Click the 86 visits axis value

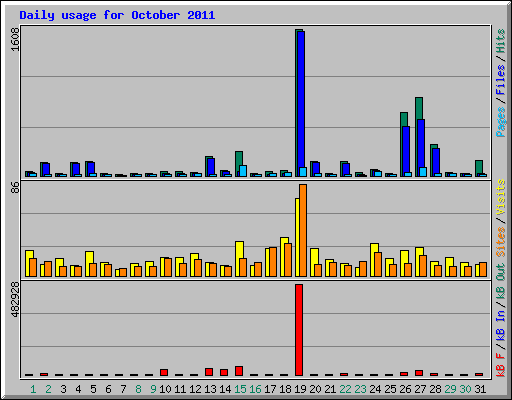[15, 188]
